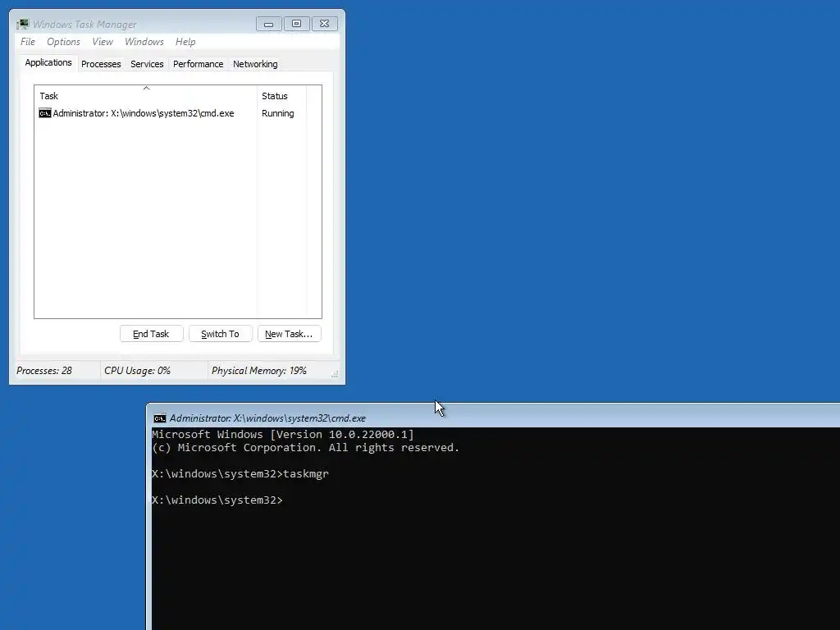Minimize the Windows Task Manager window
Image resolution: width=840 pixels, height=630 pixels.
(269, 24)
